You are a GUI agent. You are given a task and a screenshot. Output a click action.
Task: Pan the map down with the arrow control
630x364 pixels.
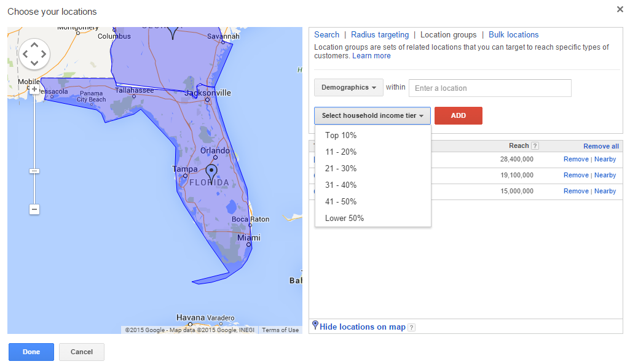34,63
